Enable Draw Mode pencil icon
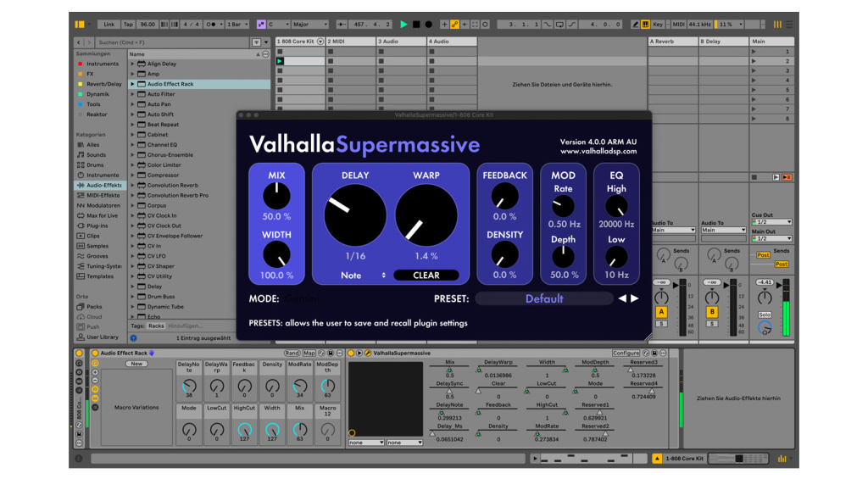Screen dimensions: 868x479 point(636,25)
